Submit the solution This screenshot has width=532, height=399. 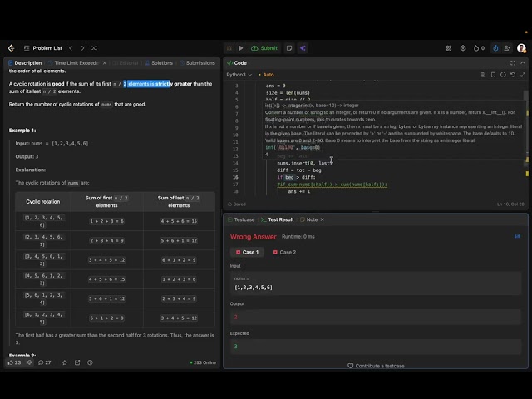264,48
